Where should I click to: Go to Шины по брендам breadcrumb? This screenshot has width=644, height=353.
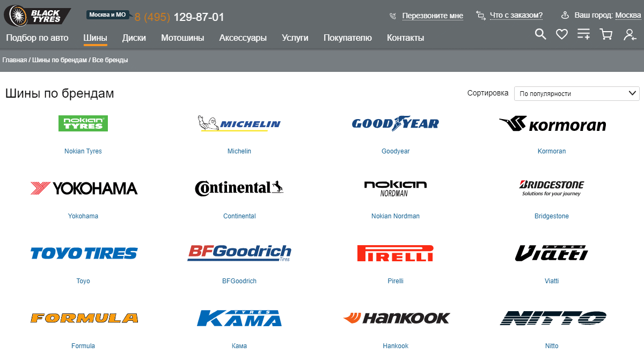pos(59,60)
